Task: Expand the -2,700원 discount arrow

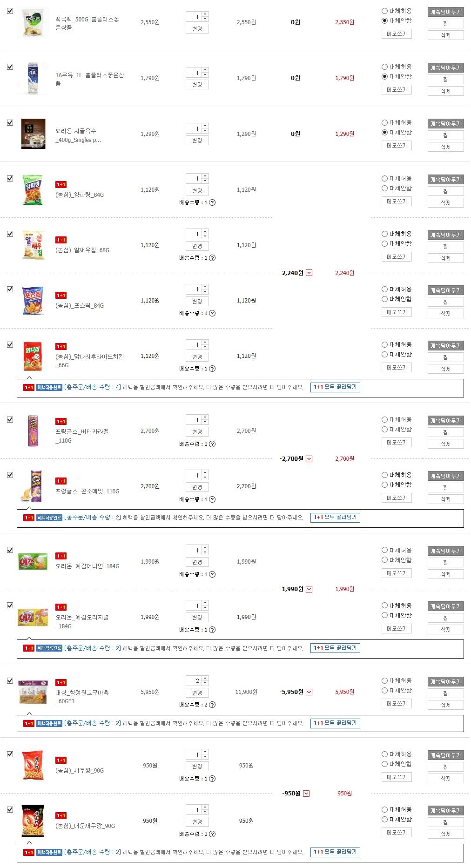Action: click(309, 459)
